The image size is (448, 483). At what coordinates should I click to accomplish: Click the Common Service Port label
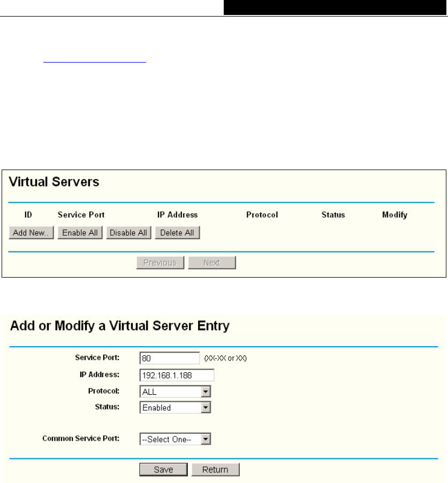[81, 438]
